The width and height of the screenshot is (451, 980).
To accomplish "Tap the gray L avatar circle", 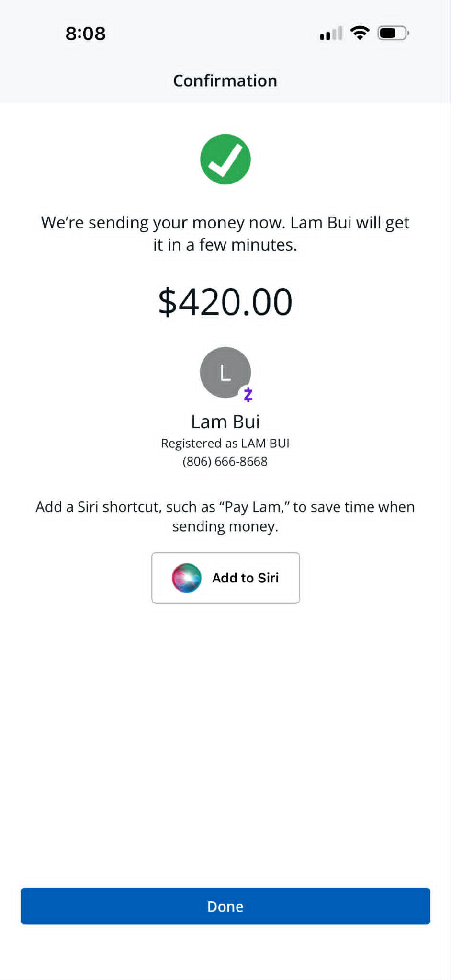I will pyautogui.click(x=225, y=372).
